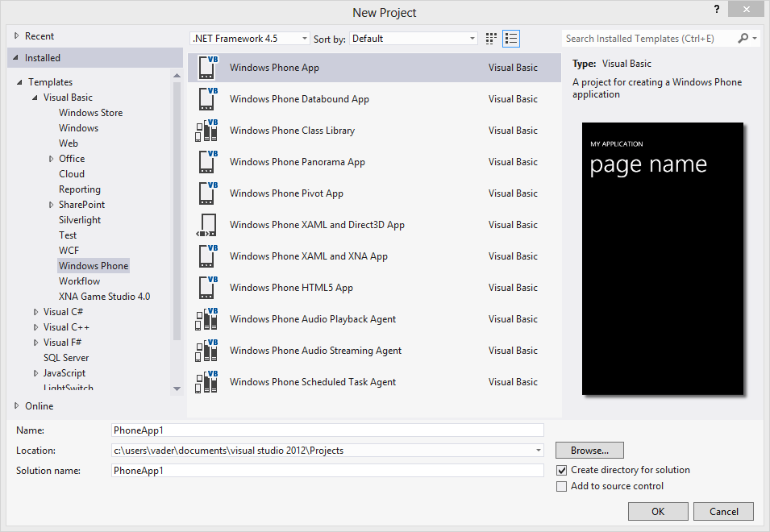The image size is (770, 532).
Task: Select the Cloud category
Action: pos(72,174)
